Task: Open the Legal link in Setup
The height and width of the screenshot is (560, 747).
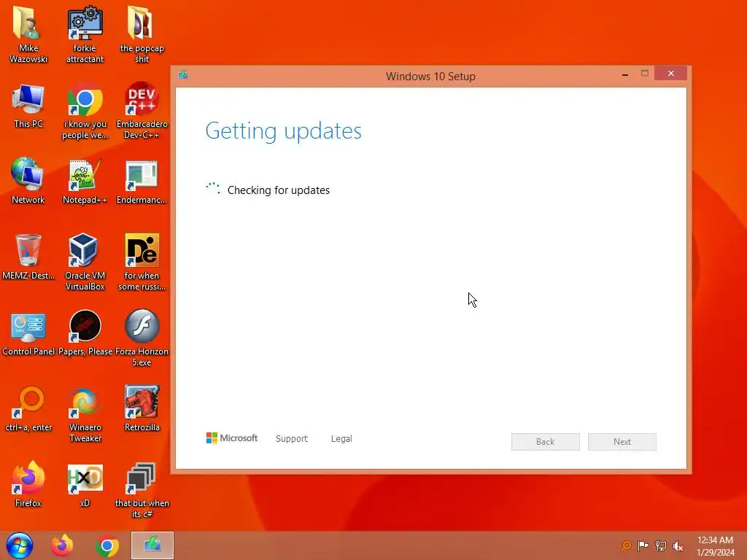Action: click(x=341, y=438)
